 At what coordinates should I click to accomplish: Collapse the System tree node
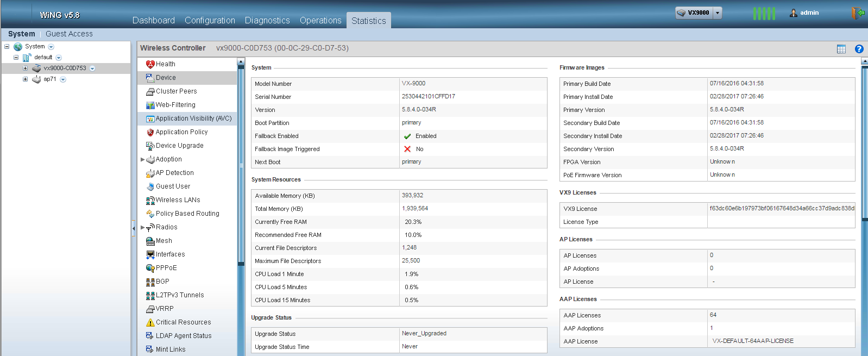point(7,47)
